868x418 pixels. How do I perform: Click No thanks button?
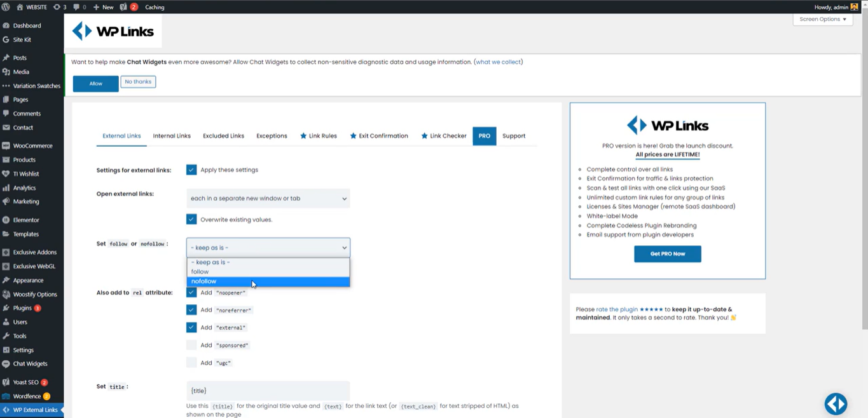[x=138, y=82]
